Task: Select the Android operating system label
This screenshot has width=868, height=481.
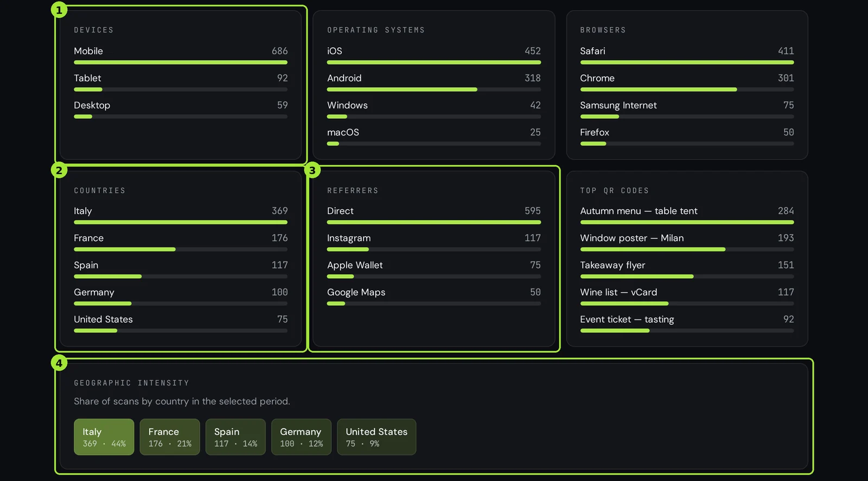Action: tap(344, 78)
